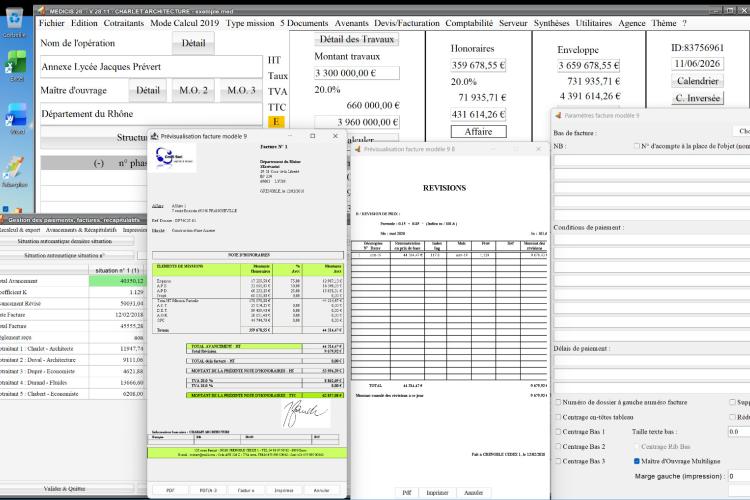Open the Mode Calcul 2019 menu
This screenshot has height=500, width=750.
pos(185,23)
